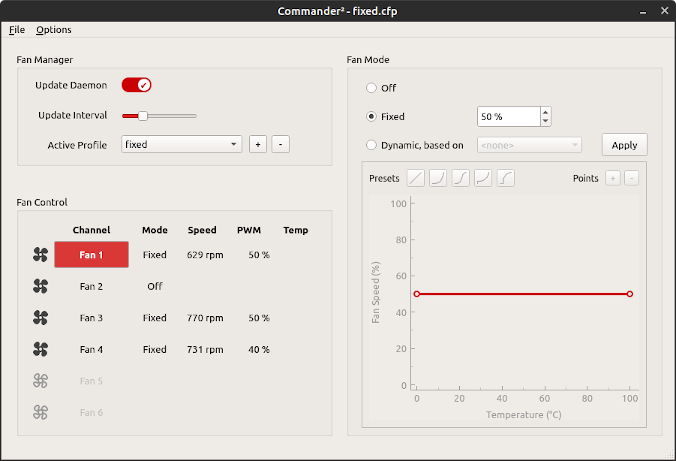The image size is (676, 461).
Task: Minimize the Commander window
Action: [x=643, y=11]
